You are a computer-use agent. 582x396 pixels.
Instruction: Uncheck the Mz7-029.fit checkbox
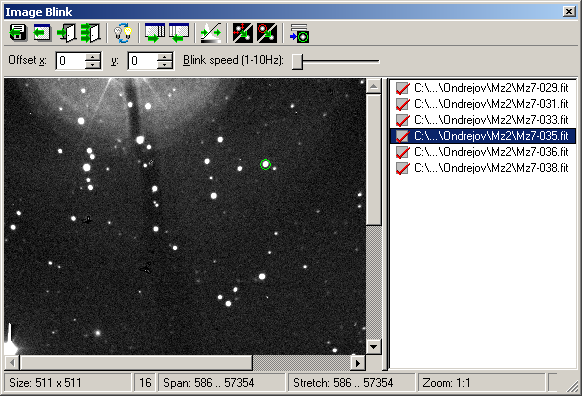[x=402, y=88]
